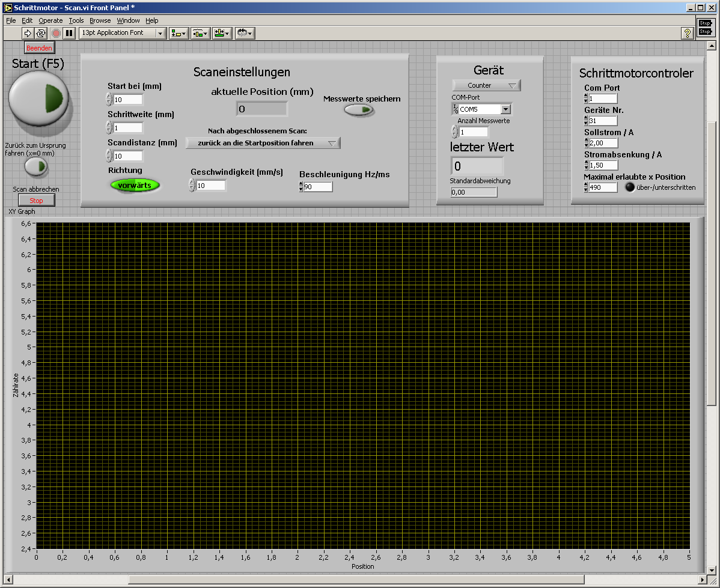Click the Schrittweite (mm) stepper arrows

click(x=109, y=127)
